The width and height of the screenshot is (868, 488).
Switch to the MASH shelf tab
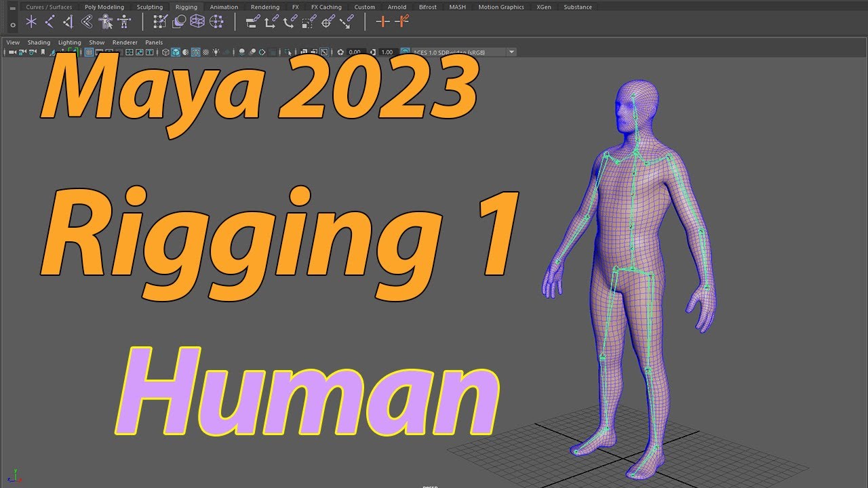[458, 7]
